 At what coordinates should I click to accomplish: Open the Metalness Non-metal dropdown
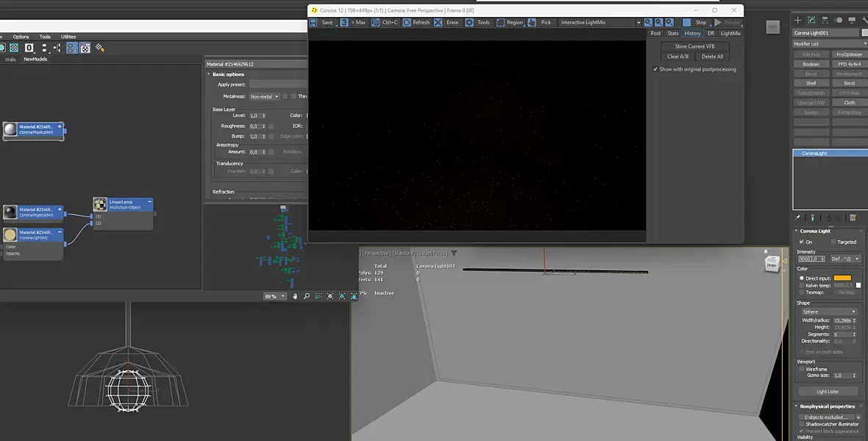coord(264,96)
